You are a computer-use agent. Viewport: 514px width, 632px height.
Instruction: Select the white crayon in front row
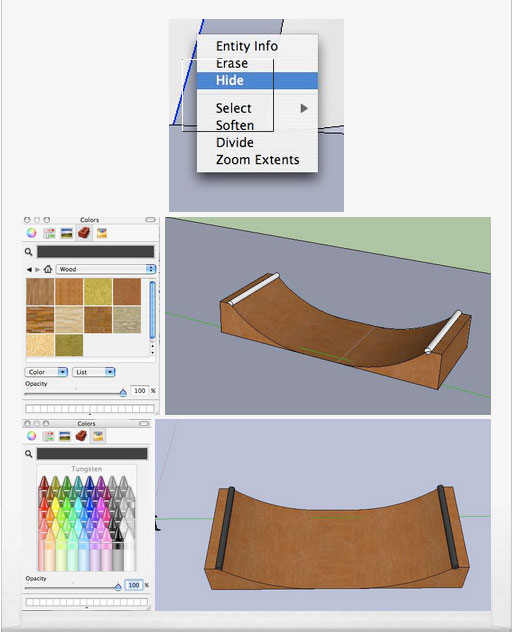[x=129, y=549]
